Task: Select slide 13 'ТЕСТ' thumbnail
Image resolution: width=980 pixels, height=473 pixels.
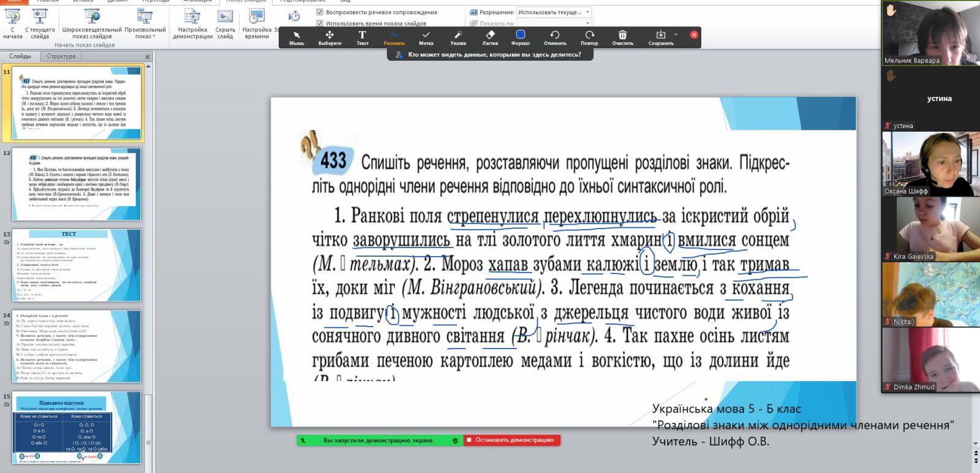Action: click(77, 265)
